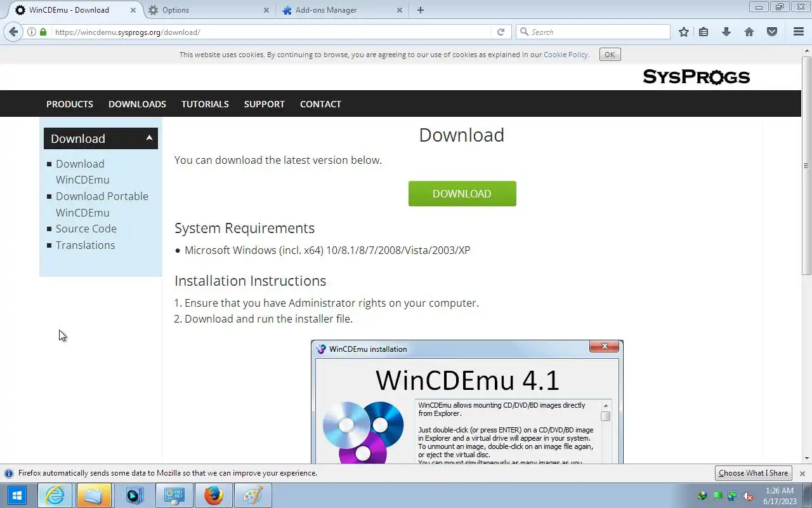Show bookmarks list icon in toolbar
This screenshot has width=812, height=508.
(704, 32)
